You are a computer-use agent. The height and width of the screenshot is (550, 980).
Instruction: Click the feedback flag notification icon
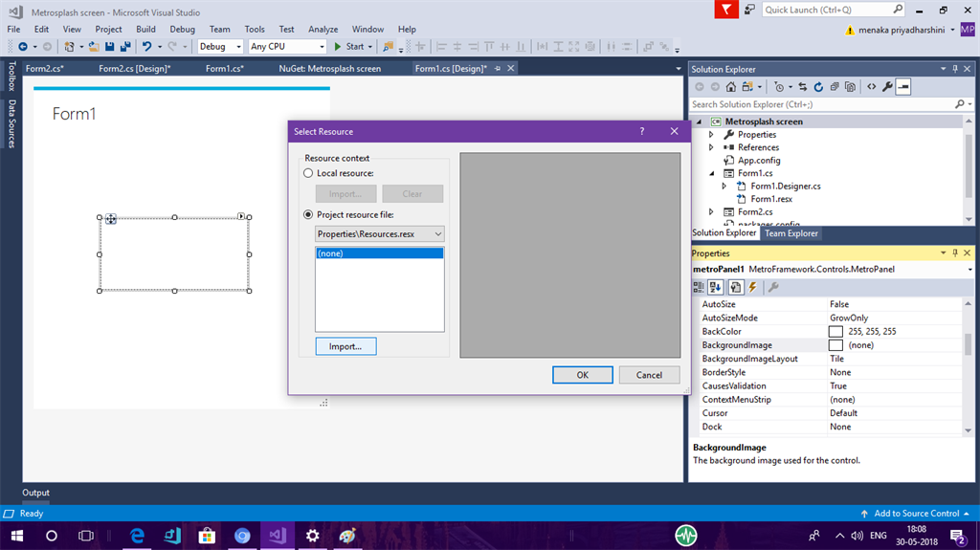726,10
